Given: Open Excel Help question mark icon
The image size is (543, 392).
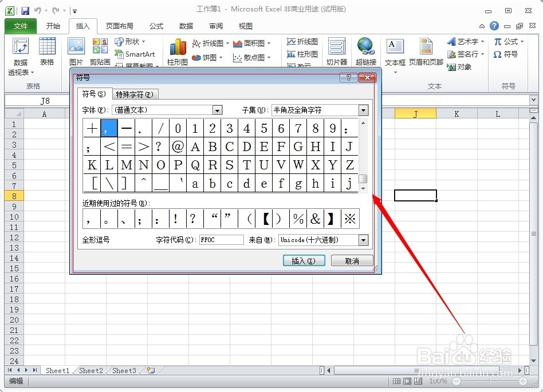Looking at the screenshot, I should 494,26.
